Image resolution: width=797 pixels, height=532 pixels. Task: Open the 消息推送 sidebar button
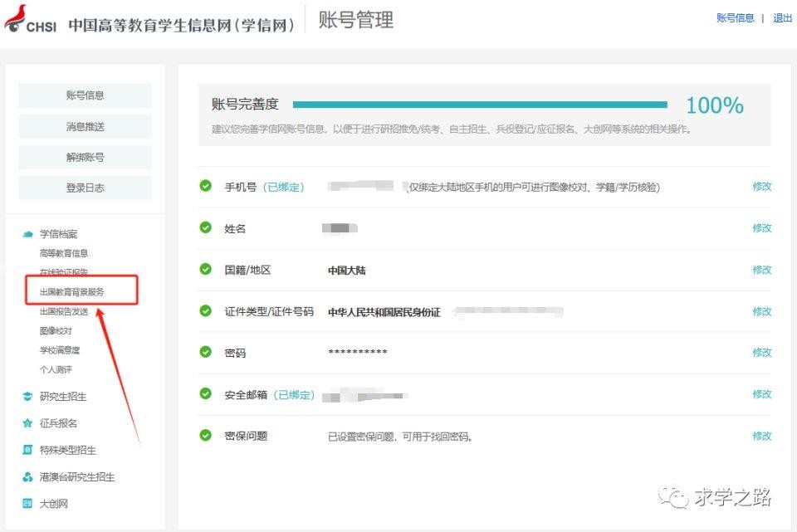[x=85, y=127]
